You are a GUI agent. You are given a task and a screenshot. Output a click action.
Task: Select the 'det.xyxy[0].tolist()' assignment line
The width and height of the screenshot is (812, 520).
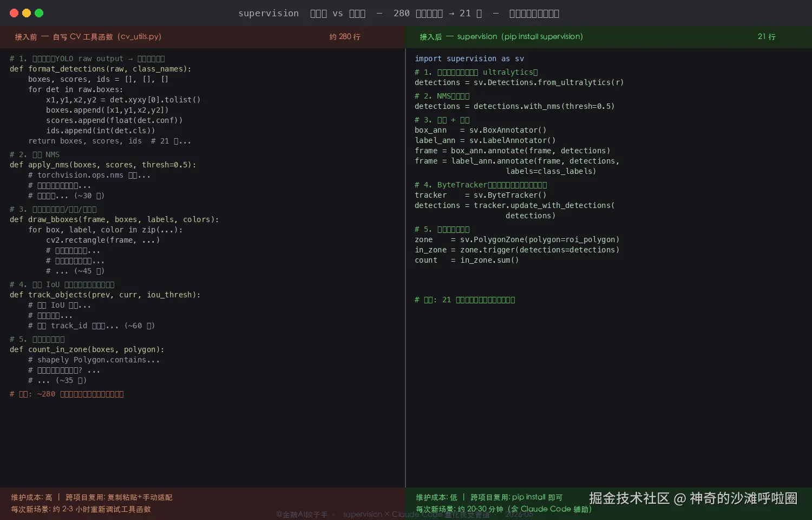point(123,100)
